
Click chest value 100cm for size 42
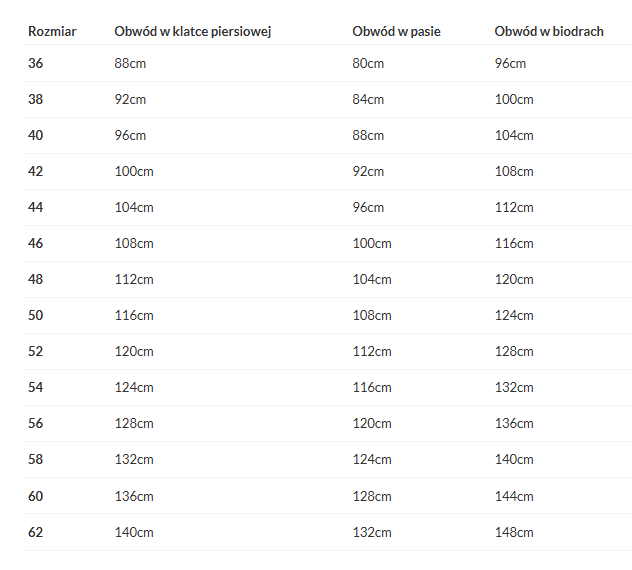click(x=134, y=171)
